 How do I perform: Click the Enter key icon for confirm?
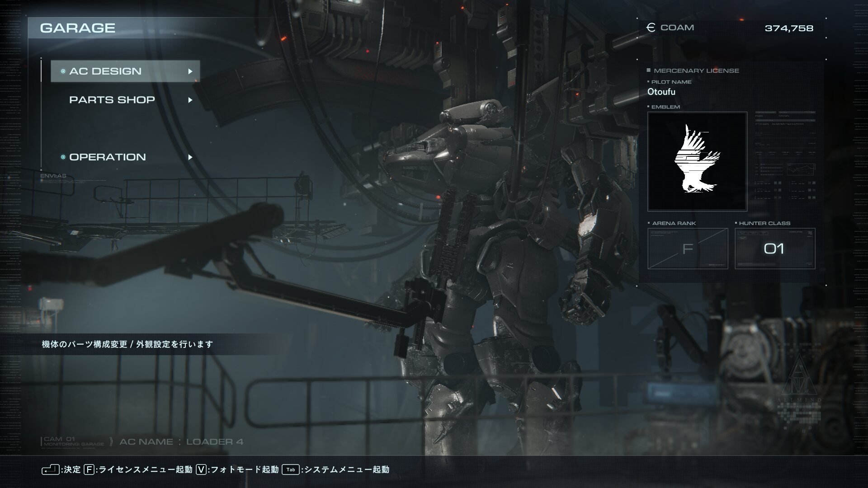point(51,470)
